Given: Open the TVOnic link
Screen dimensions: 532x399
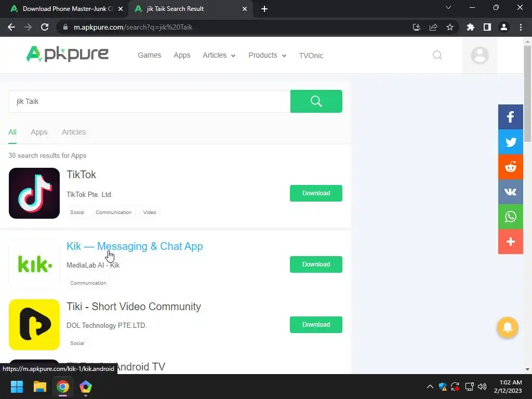Looking at the screenshot, I should (x=311, y=56).
